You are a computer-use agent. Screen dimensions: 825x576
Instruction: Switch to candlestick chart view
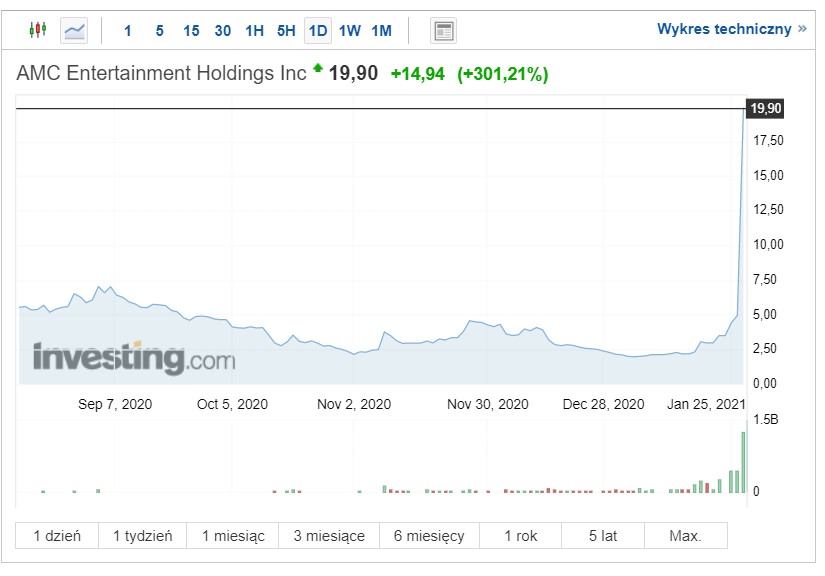[38, 30]
